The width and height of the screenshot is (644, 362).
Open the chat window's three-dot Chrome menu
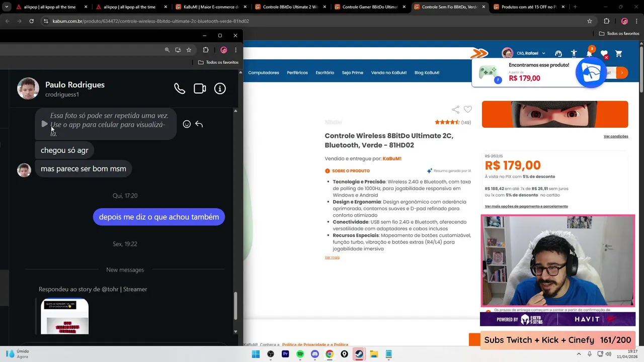[x=235, y=50]
